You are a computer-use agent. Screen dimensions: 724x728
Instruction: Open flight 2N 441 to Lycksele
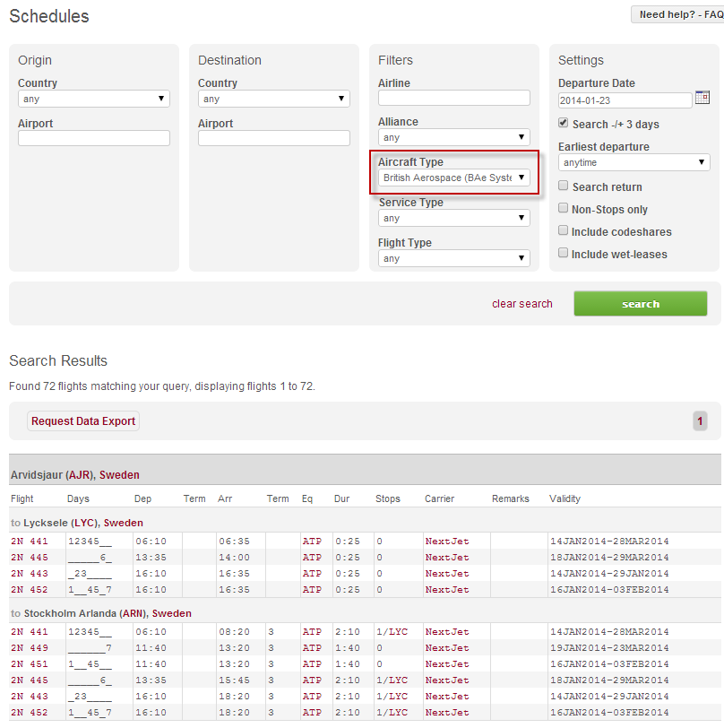click(30, 542)
